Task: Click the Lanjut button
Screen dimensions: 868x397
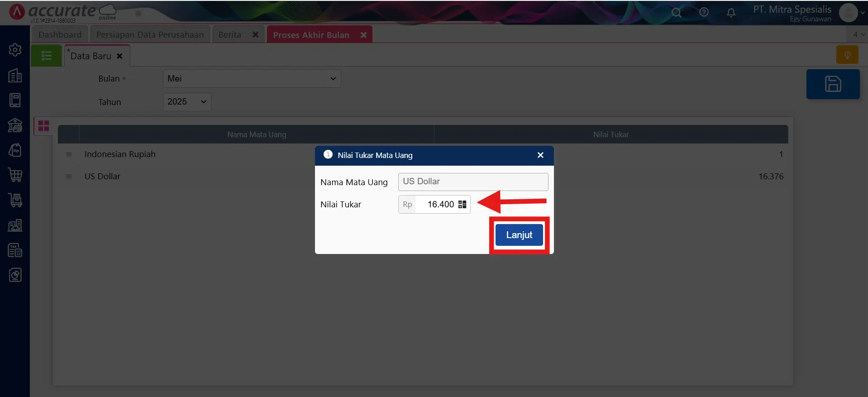Action: click(x=519, y=235)
